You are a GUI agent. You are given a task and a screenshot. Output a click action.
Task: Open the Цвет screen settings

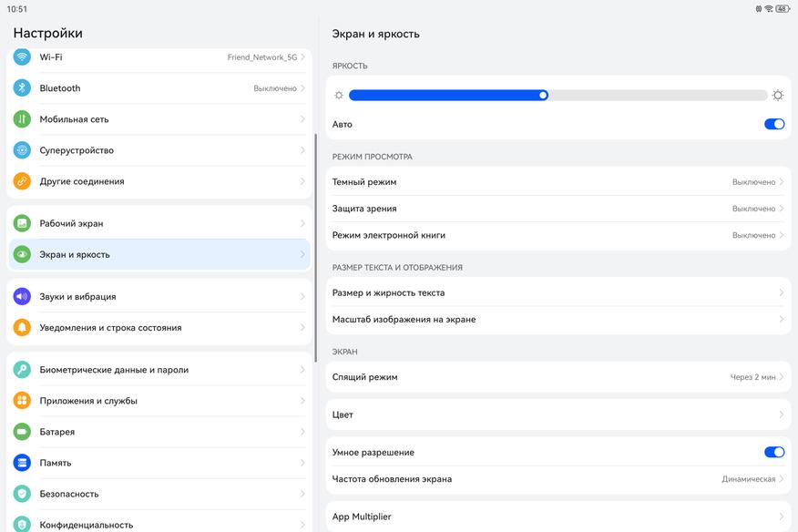coord(558,414)
